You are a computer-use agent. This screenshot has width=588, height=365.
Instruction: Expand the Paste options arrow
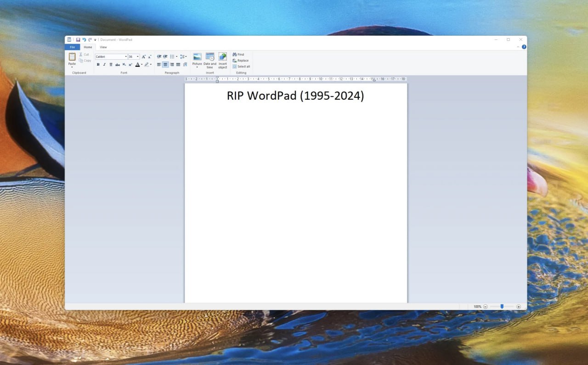coord(72,67)
